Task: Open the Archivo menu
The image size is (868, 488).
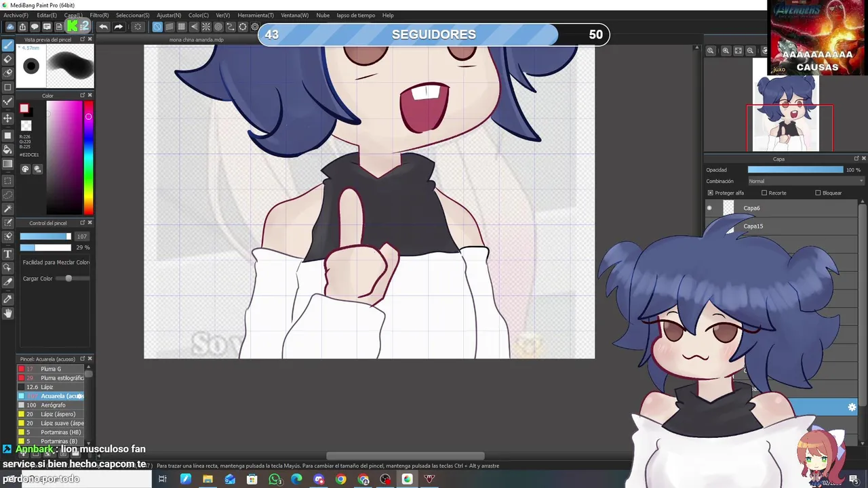Action: (16, 15)
